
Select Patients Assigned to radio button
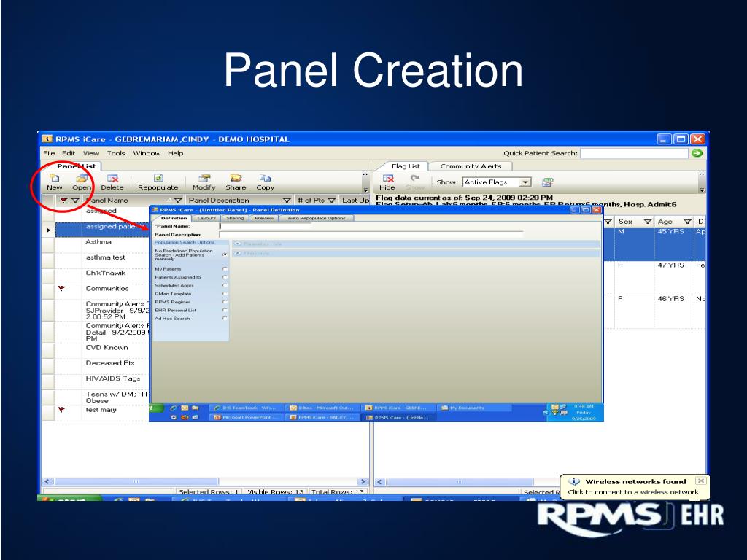[225, 277]
